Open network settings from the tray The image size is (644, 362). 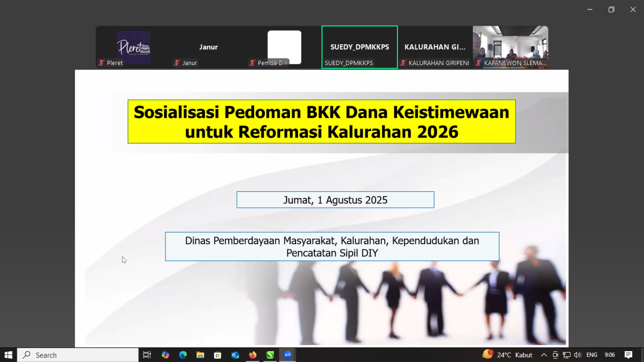[x=566, y=355]
